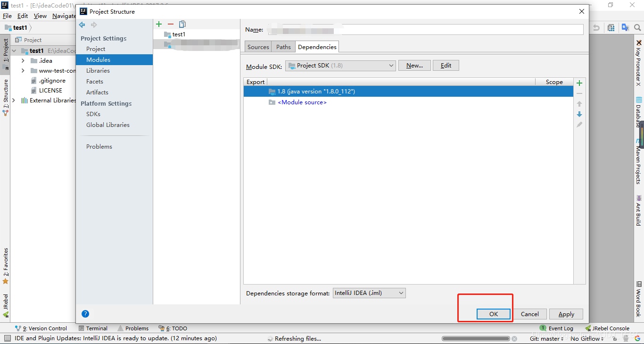Open No Gitflow status dropdown
644x344 pixels.
tap(587, 339)
